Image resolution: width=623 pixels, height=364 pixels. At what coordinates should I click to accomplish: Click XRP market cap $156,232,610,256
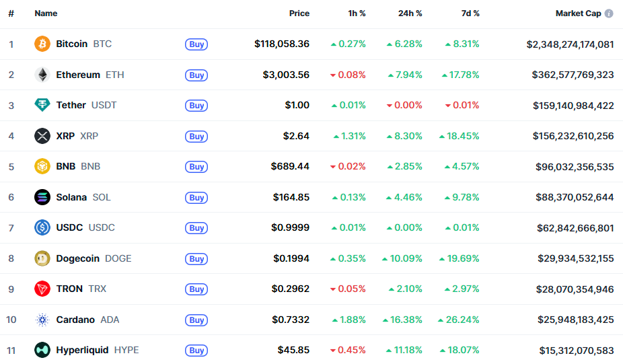tap(573, 136)
